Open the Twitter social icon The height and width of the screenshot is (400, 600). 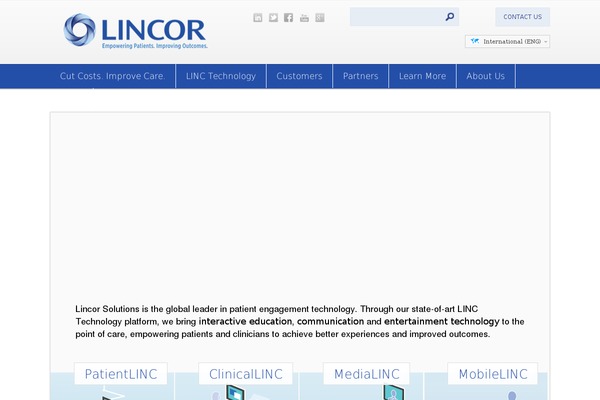click(273, 18)
